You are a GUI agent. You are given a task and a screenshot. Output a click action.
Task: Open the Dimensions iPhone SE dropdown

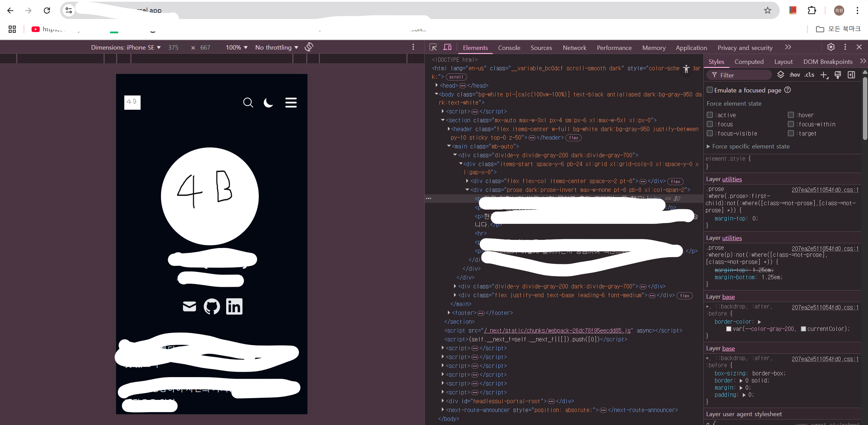(126, 48)
